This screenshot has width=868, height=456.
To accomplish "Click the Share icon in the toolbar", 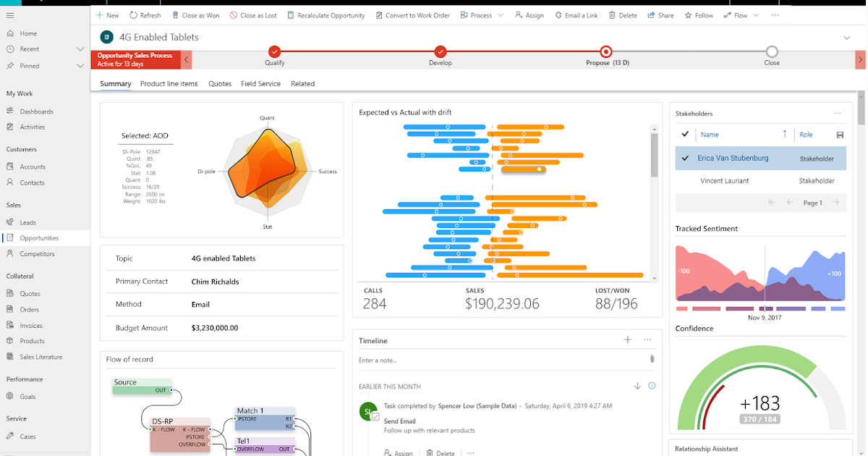I will (x=652, y=14).
